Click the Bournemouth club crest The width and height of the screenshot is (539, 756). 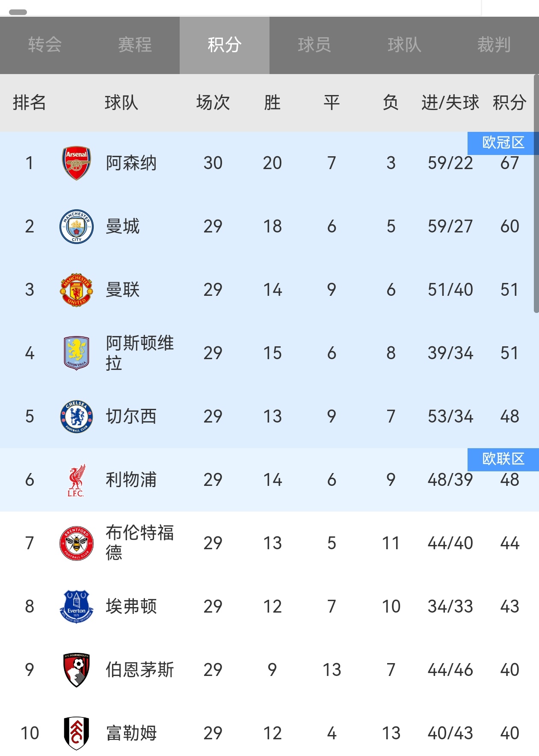tap(77, 670)
